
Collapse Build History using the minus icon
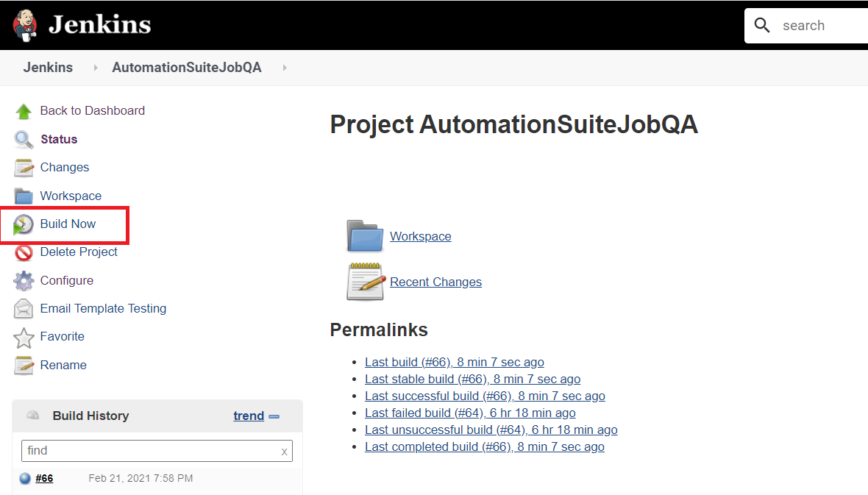[x=274, y=416]
